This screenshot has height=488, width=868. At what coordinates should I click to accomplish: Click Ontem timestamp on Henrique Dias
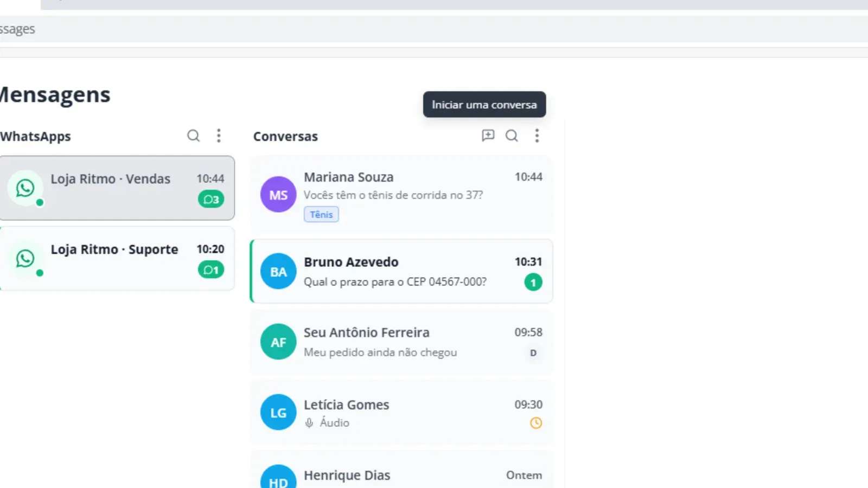pyautogui.click(x=524, y=476)
